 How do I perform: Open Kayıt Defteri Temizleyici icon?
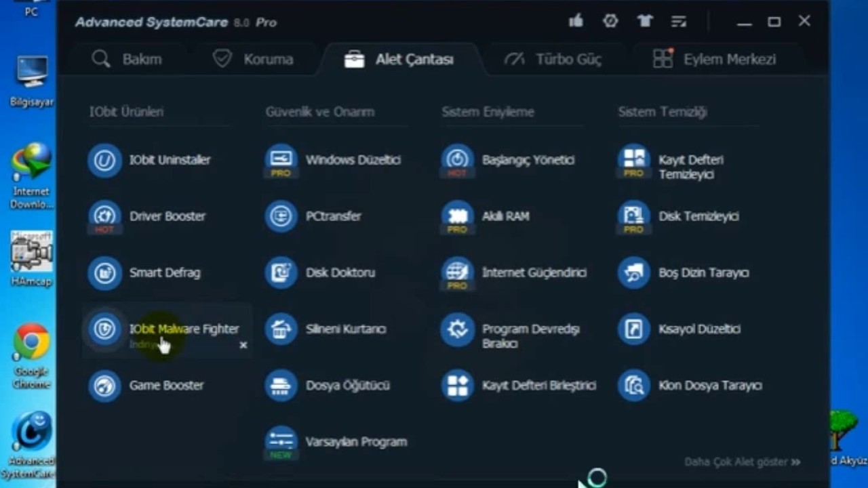click(x=633, y=161)
